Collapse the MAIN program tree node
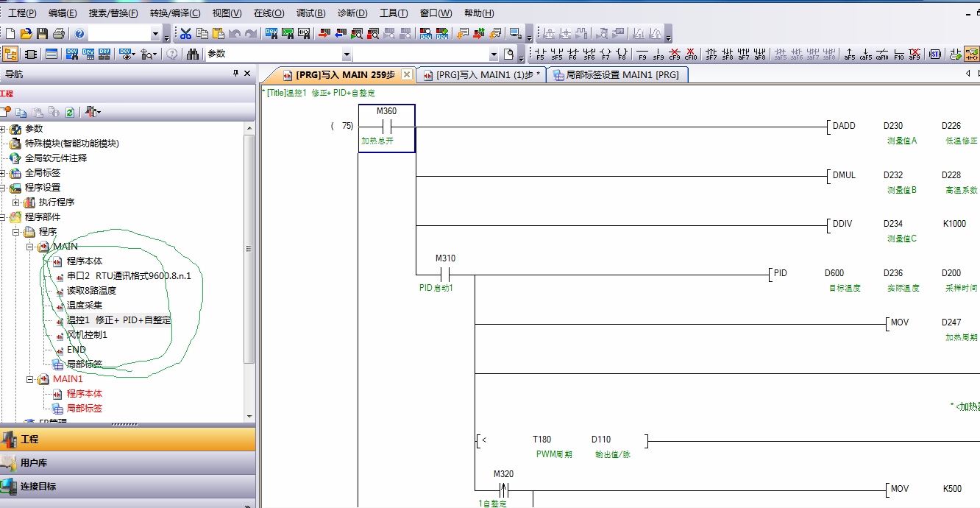Viewport: 980px width, 508px height. pos(30,247)
